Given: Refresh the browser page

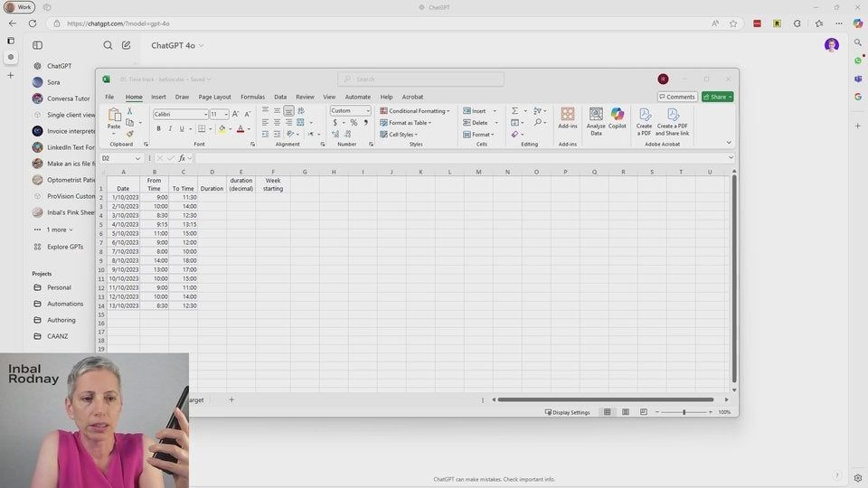Looking at the screenshot, I should tap(33, 23).
